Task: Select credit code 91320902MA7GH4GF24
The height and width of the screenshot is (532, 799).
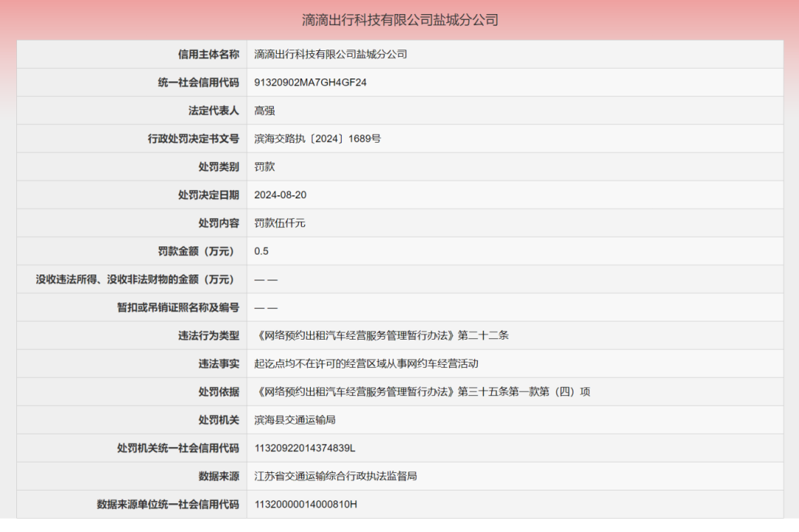Action: point(310,83)
